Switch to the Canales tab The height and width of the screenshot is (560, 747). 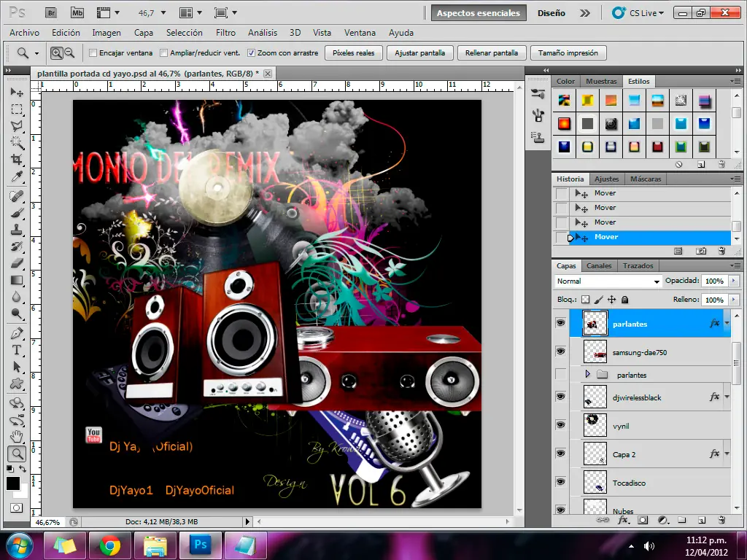599,265
